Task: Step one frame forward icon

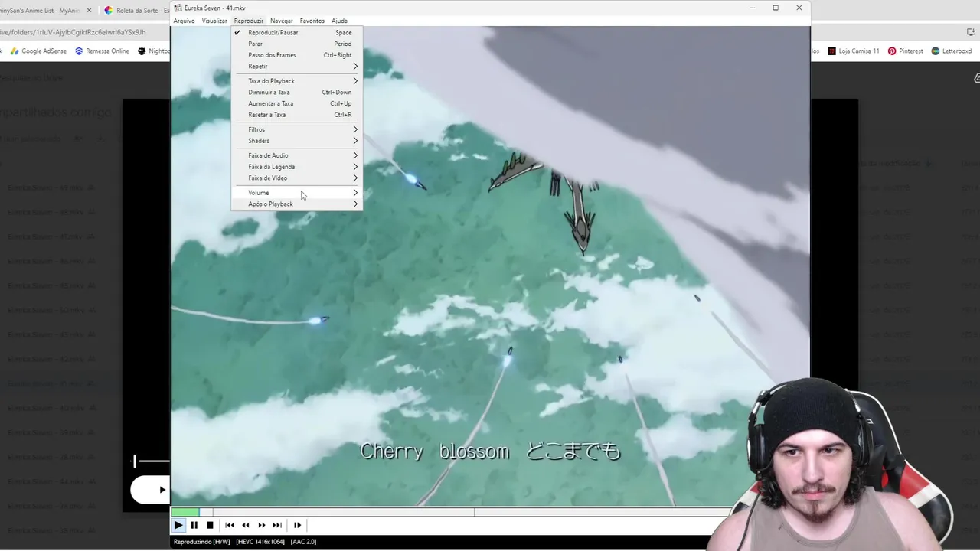Action: click(297, 525)
